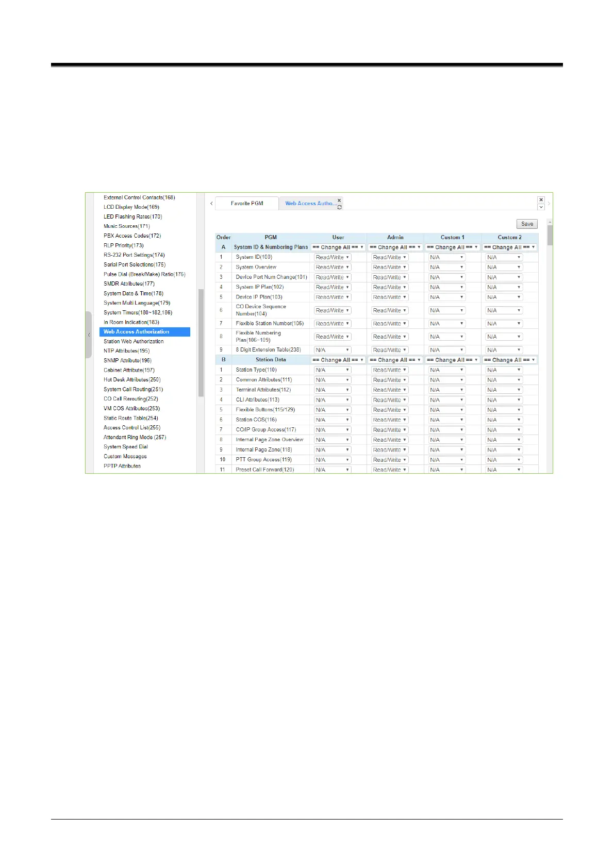Switch to the Favorite PGM tab
This screenshot has height=868, width=614.
point(247,204)
